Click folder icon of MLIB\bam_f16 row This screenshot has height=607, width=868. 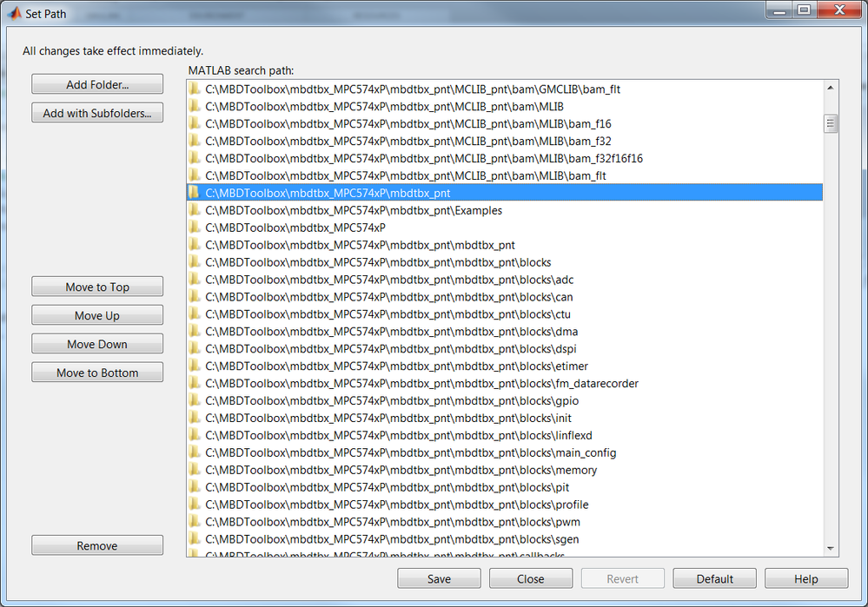coord(194,122)
